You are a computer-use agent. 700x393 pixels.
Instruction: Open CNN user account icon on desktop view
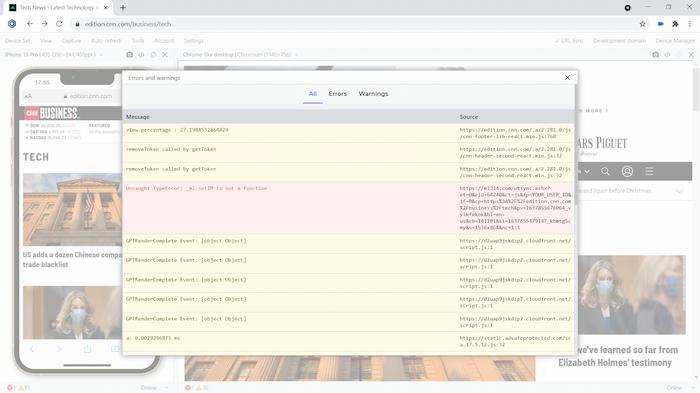627,171
